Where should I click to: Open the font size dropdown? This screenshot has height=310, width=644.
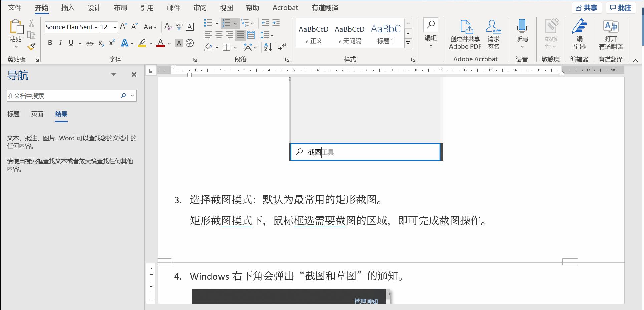click(115, 27)
